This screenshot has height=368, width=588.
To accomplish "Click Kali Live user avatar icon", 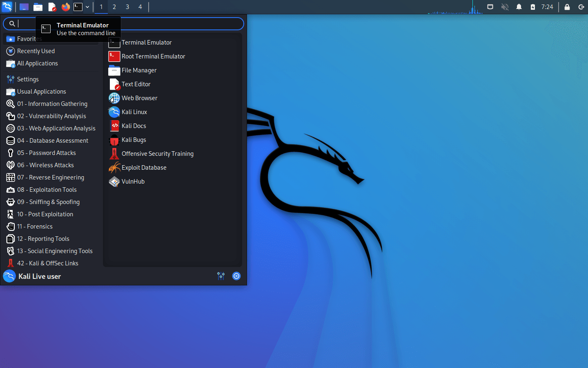I will (x=9, y=276).
